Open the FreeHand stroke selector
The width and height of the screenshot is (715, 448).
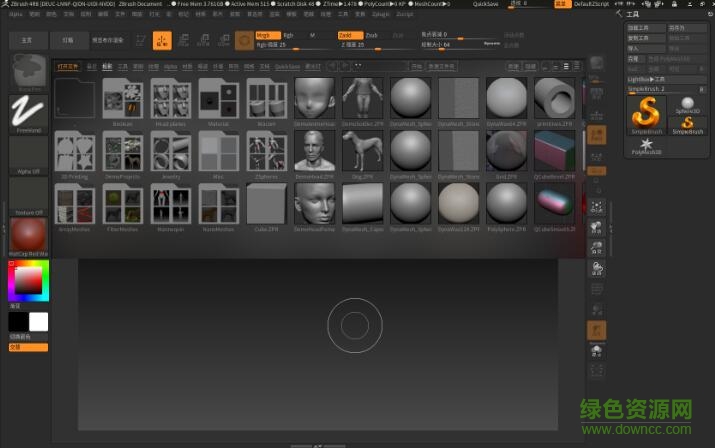[x=28, y=113]
